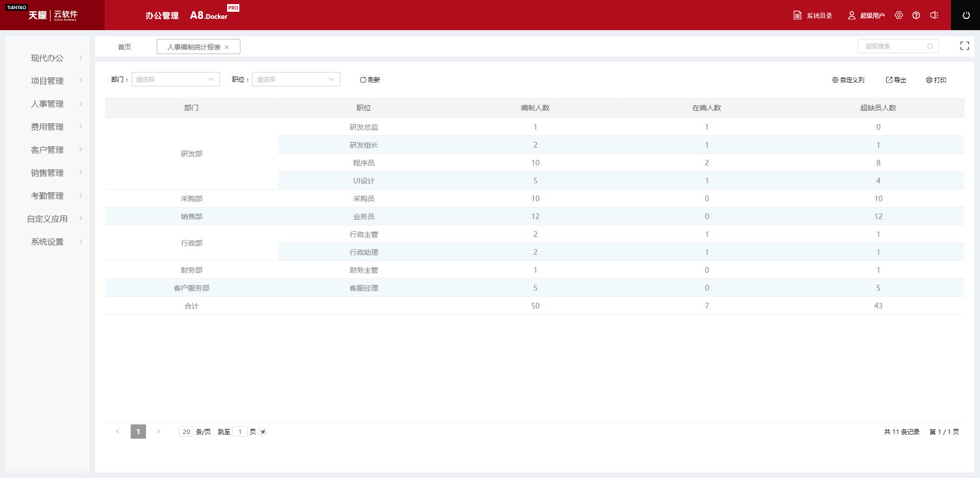Click the 打印 print button
The width and height of the screenshot is (980, 478).
[936, 80]
